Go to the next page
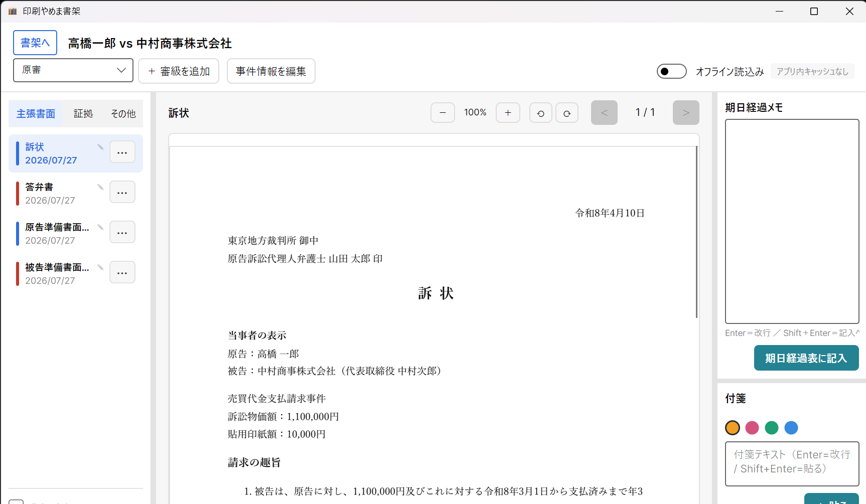Image resolution: width=866 pixels, height=504 pixels. [x=686, y=112]
